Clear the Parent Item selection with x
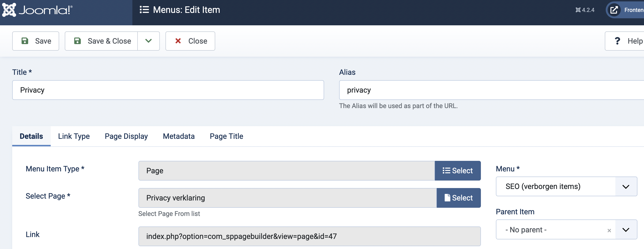 pyautogui.click(x=609, y=230)
